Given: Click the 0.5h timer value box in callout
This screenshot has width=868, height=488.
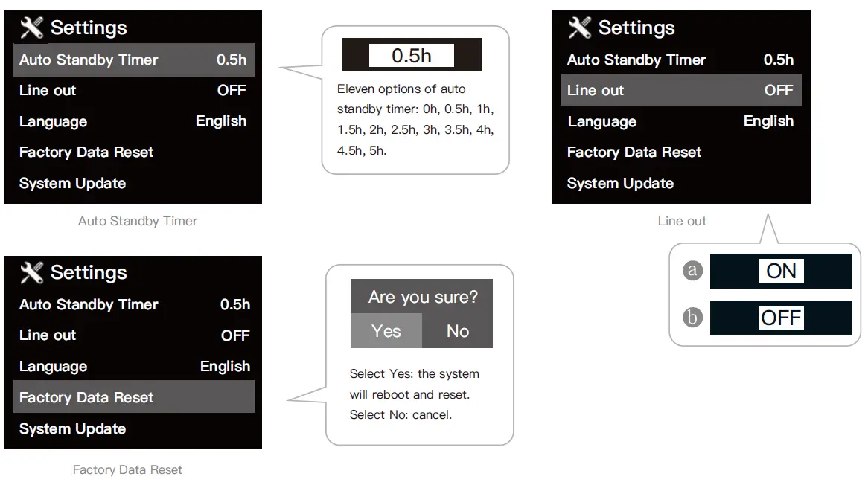Looking at the screenshot, I should 412,55.
